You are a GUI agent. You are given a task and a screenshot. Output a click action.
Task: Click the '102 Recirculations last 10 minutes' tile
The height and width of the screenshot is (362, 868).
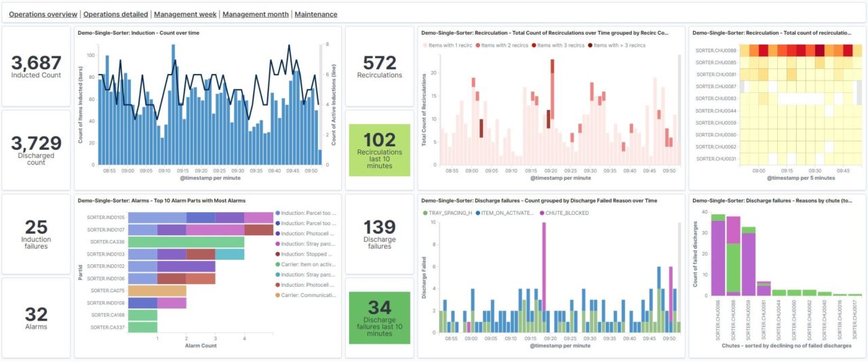[380, 150]
